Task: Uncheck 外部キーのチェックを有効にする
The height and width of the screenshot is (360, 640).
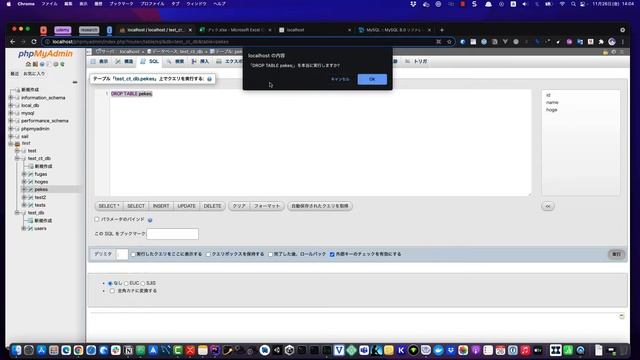Action: (x=332, y=254)
